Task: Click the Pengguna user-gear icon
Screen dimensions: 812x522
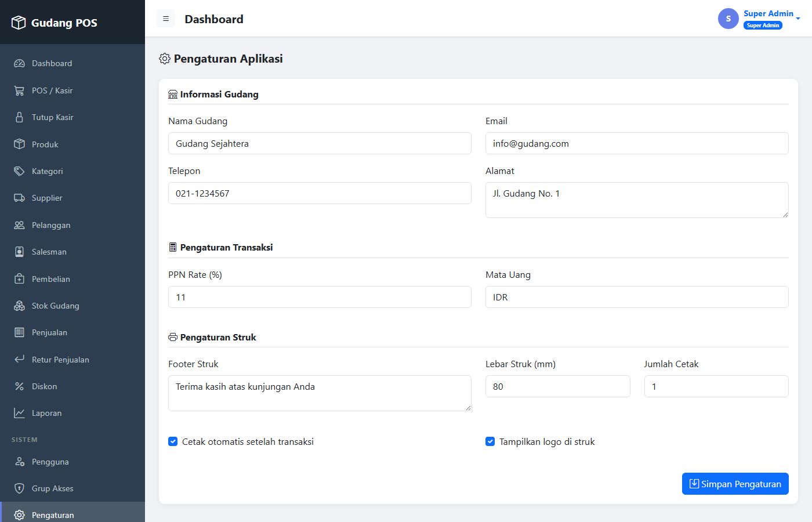Action: pyautogui.click(x=19, y=462)
